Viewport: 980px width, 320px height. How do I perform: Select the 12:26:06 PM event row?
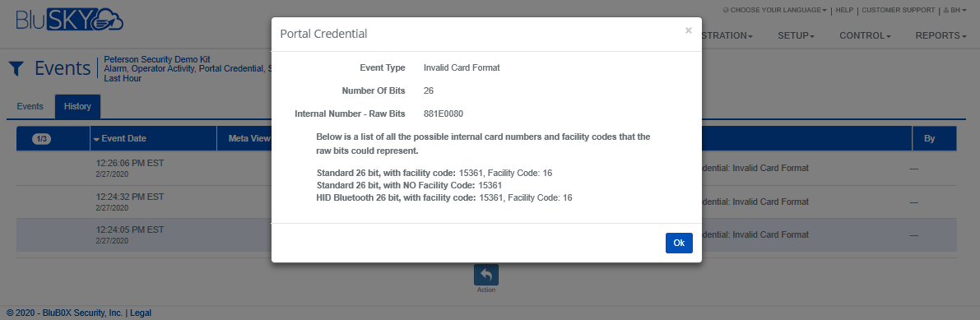pyautogui.click(x=486, y=168)
